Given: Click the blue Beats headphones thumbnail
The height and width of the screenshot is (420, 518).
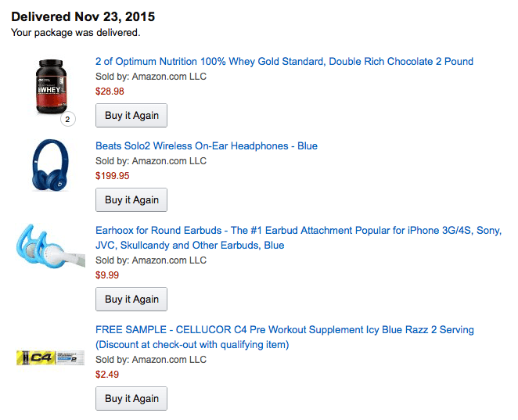Looking at the screenshot, I should (x=52, y=174).
